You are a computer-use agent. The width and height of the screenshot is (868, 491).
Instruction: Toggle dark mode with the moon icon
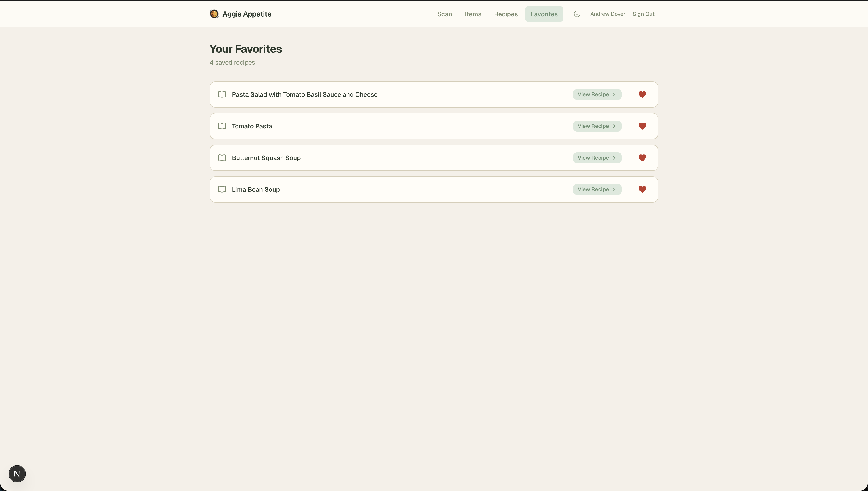click(577, 14)
